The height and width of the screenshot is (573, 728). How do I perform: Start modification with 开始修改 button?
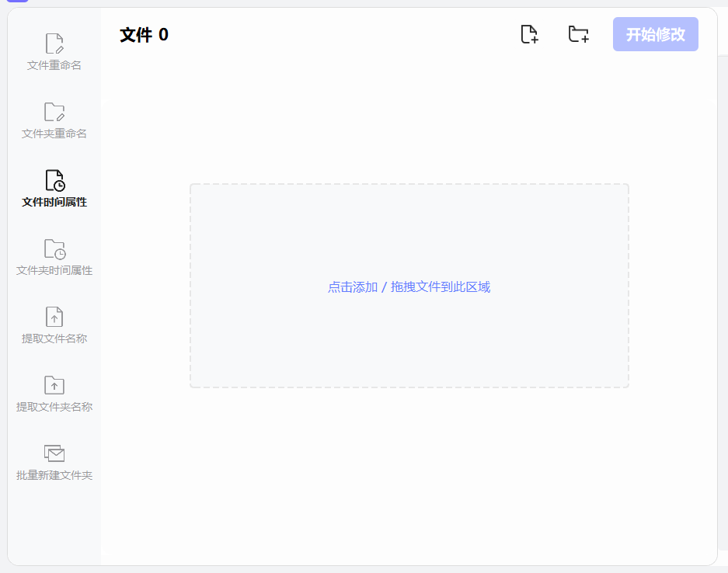click(x=655, y=34)
